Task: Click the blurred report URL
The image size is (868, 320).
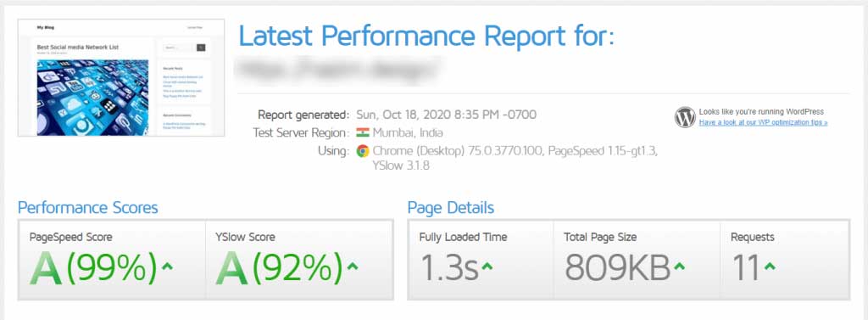Action: [339, 70]
